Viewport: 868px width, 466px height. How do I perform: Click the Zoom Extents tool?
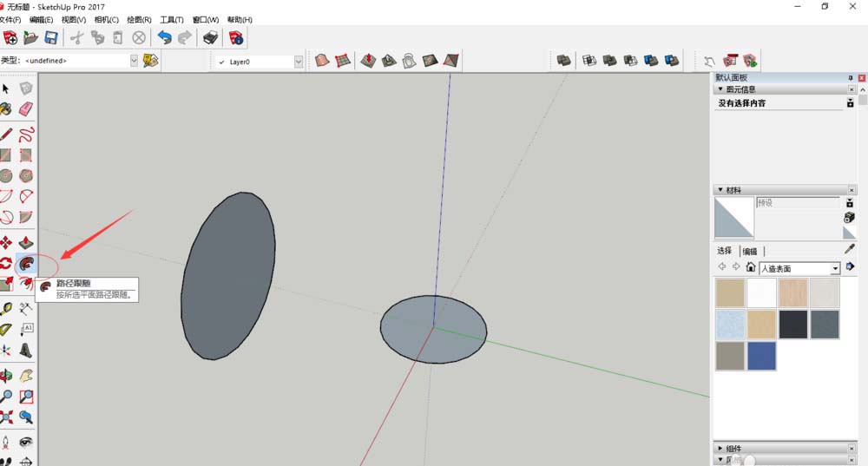6,417
